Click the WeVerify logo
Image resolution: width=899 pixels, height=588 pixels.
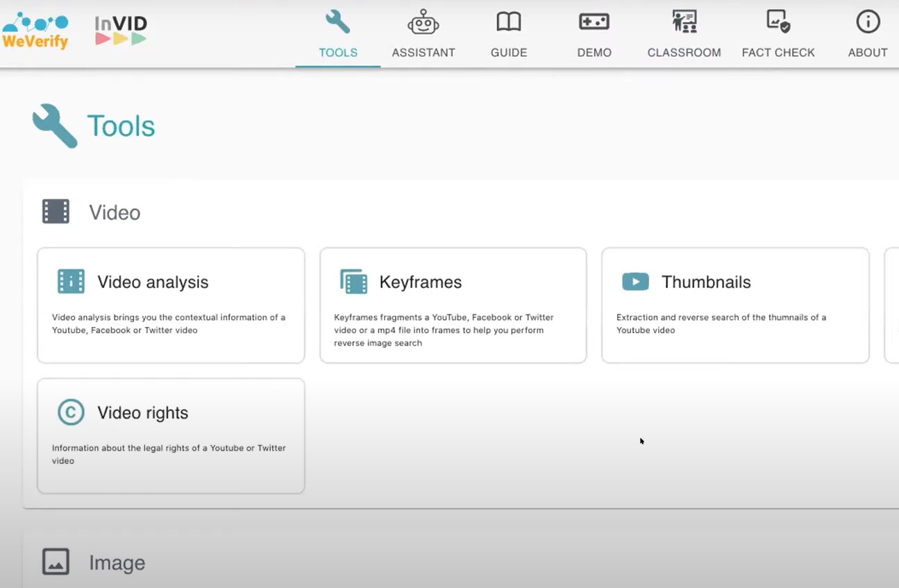tap(35, 29)
